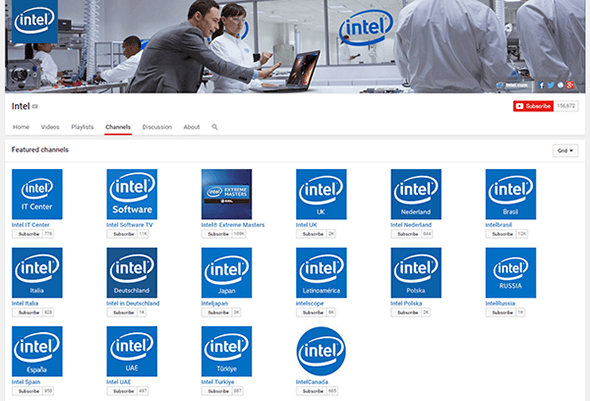
Task: Open the Intel Nederland title link
Action: pyautogui.click(x=411, y=225)
